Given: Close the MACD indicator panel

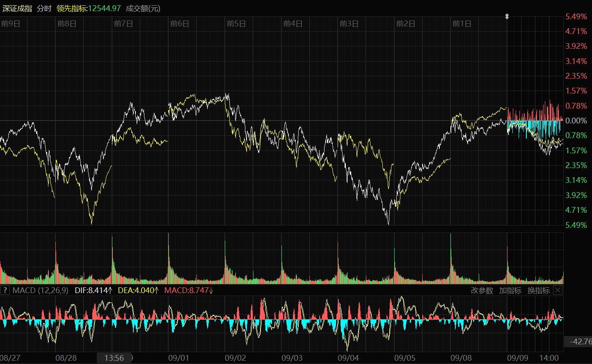Looking at the screenshot, I should 558,290.
